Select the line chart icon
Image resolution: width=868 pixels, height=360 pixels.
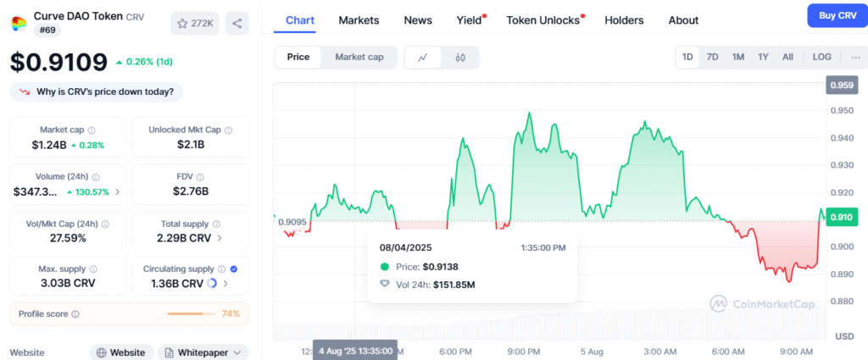tap(423, 58)
